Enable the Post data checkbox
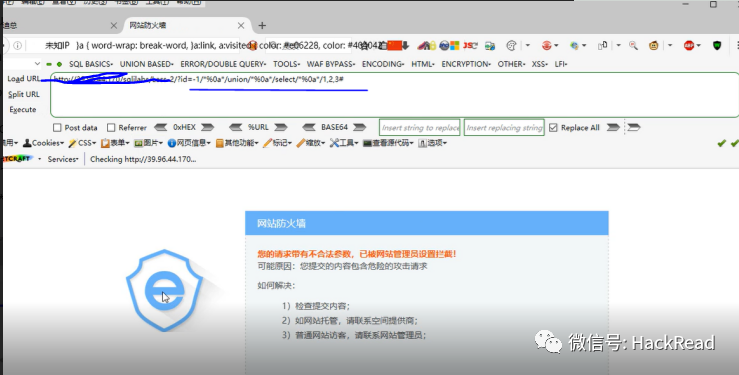 (57, 128)
